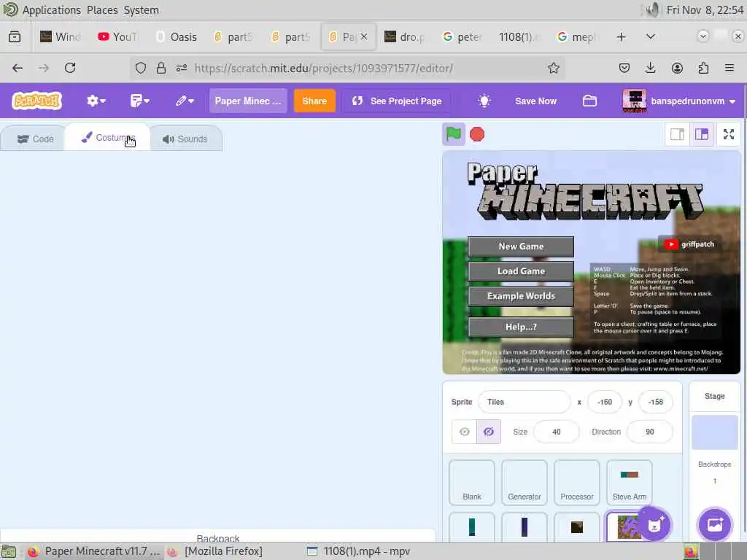Show the sprite with eye icon
Screen dimensions: 747x560
464,432
